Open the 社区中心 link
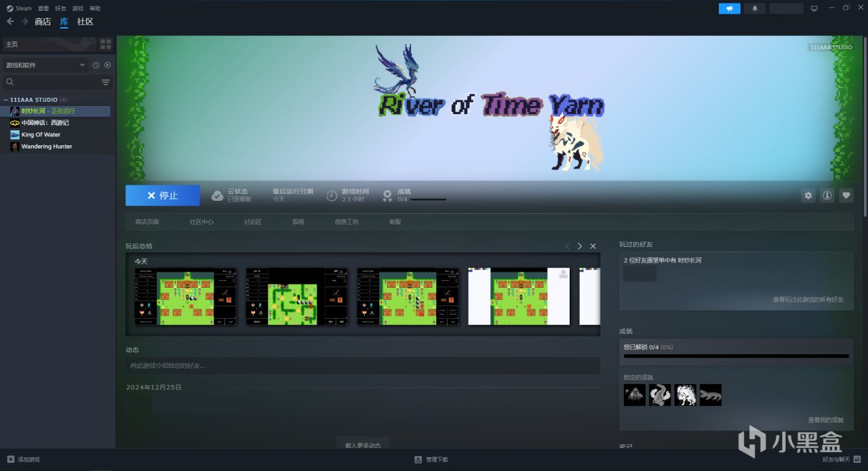 pos(201,222)
